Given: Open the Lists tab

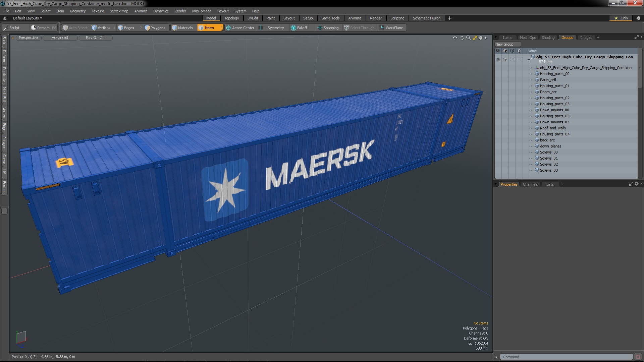Looking at the screenshot, I should pos(550,184).
